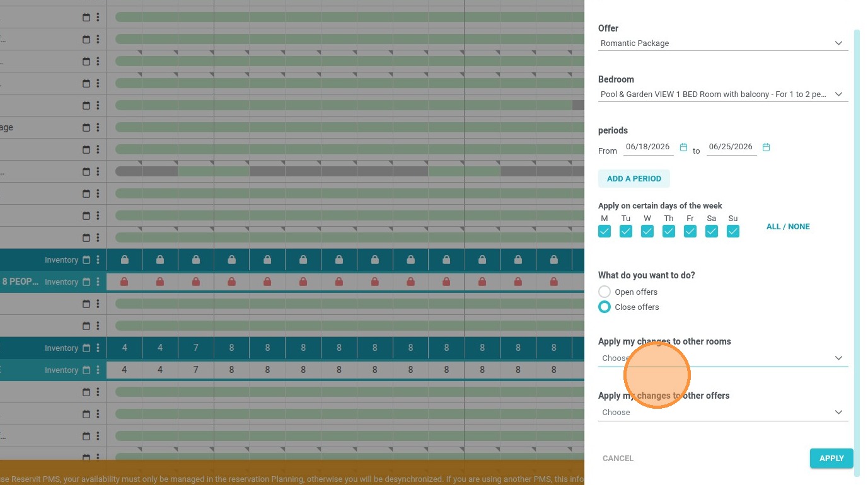Uncheck the Sunday (Su) checkbox
This screenshot has height=485, width=868.
pyautogui.click(x=733, y=231)
